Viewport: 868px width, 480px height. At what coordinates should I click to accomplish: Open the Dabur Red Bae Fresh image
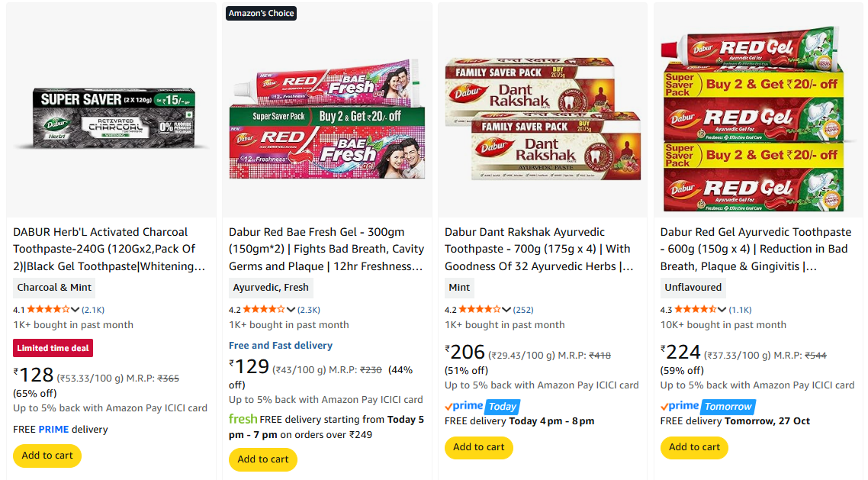[x=327, y=120]
